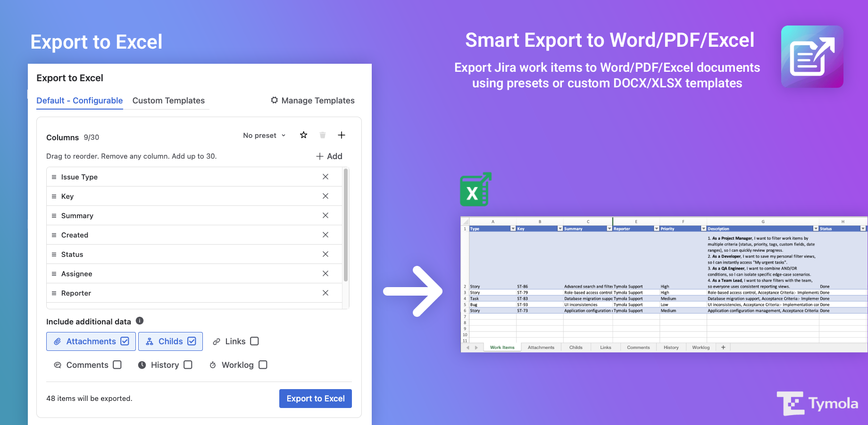Select the Work Items sheet tab
The height and width of the screenshot is (425, 868).
pyautogui.click(x=502, y=348)
